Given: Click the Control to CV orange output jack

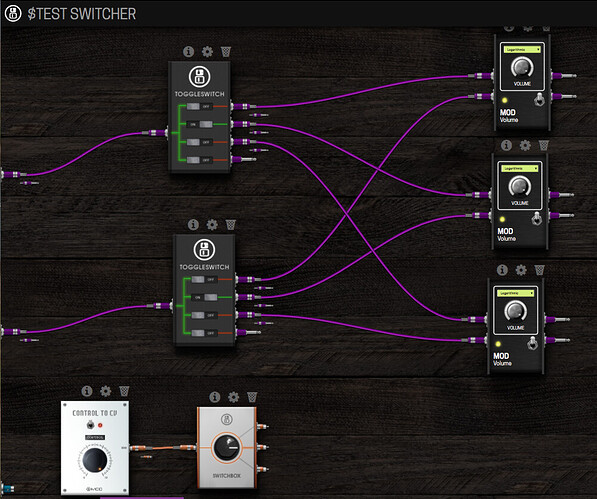Looking at the screenshot, I should (142, 448).
